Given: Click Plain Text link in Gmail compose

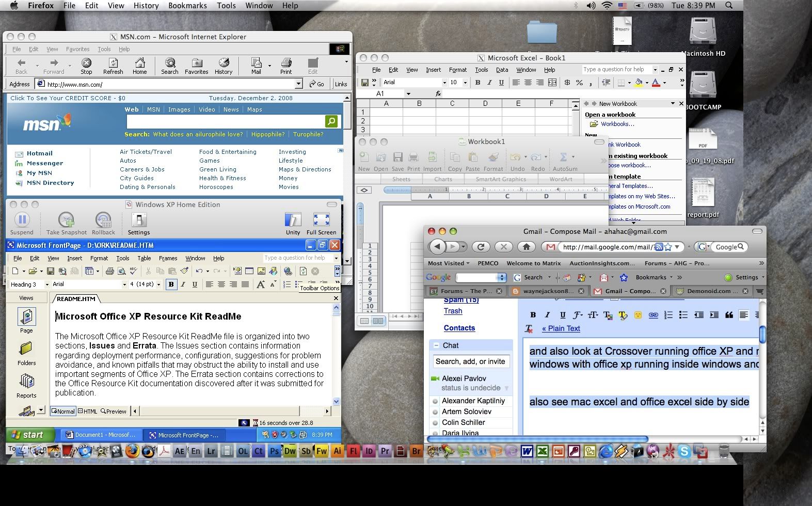Looking at the screenshot, I should pyautogui.click(x=561, y=328).
